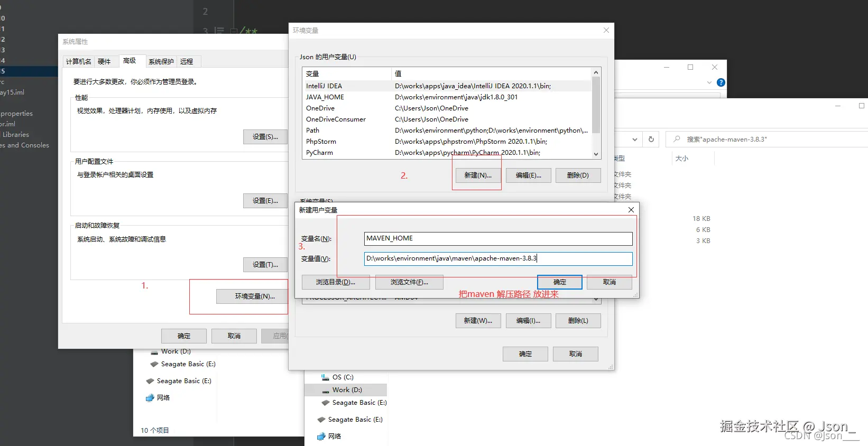Screen dimensions: 868x446
Task: Close the 新建用户变量 dialog
Action: 631,210
